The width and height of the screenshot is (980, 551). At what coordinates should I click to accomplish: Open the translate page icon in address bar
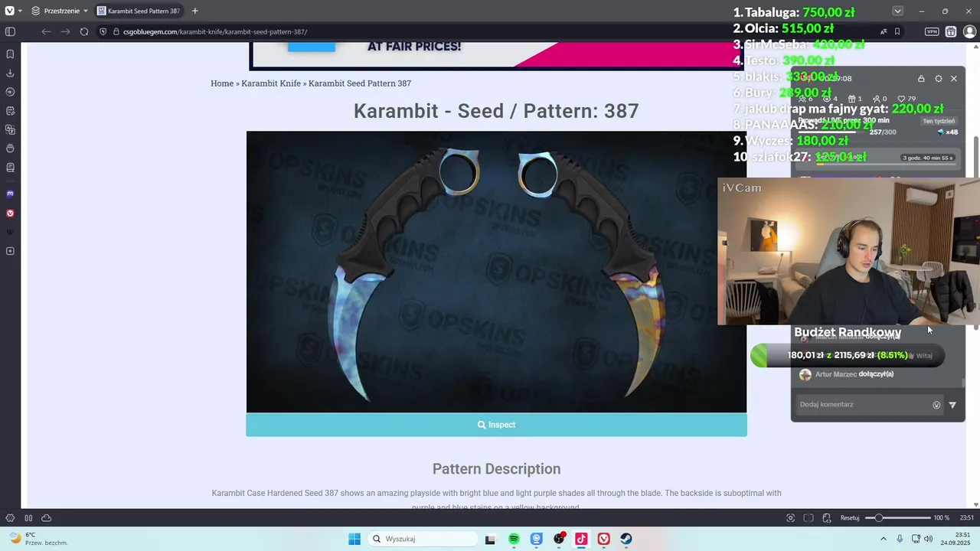(x=884, y=31)
